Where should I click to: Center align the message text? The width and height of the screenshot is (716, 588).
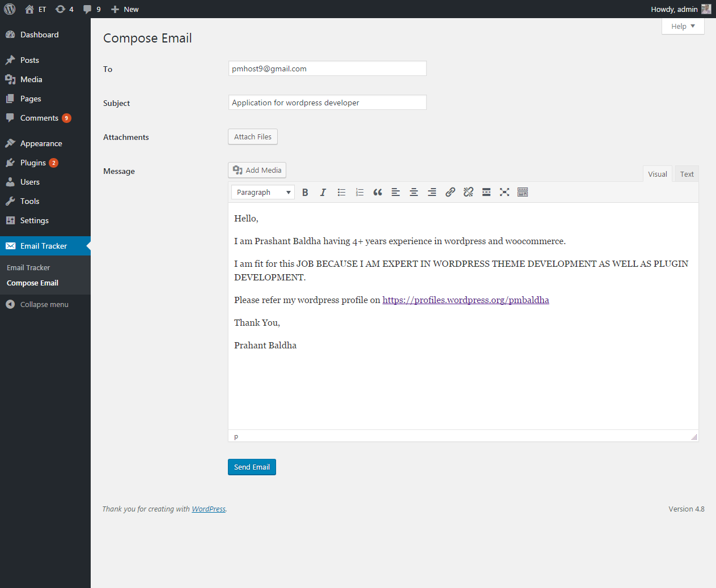414,193
